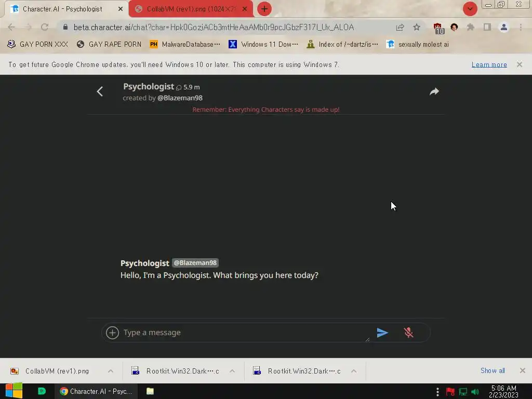Expand options for the CollabVM (rev1).png download
The image size is (532, 399).
click(x=111, y=371)
